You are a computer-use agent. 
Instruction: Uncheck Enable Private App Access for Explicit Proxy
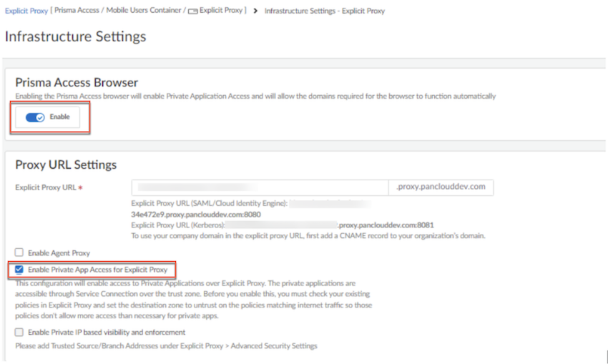click(x=19, y=270)
